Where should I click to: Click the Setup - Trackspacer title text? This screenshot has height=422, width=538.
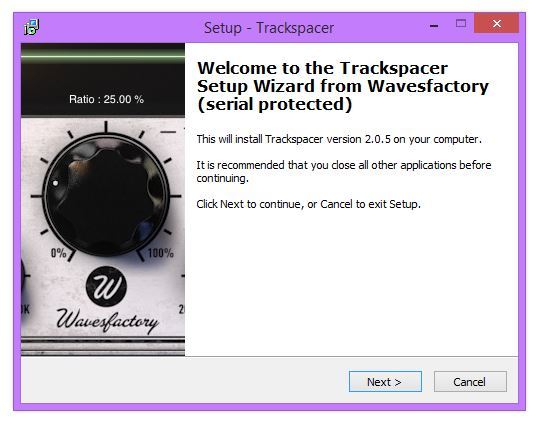click(269, 28)
